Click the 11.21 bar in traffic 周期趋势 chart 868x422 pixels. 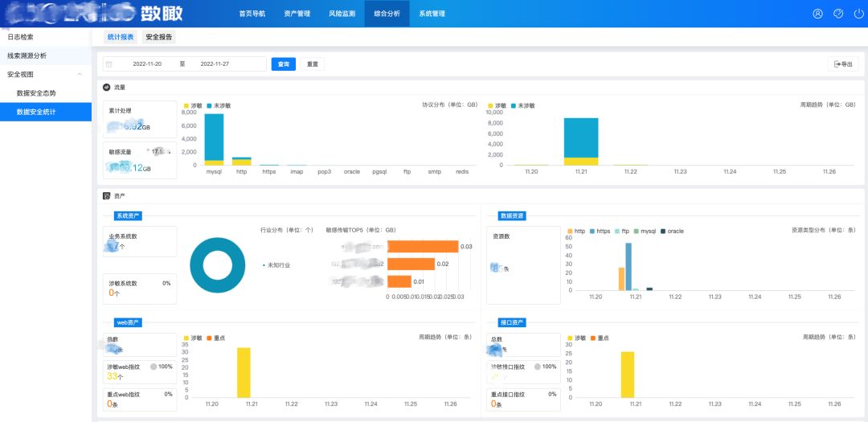click(x=581, y=141)
